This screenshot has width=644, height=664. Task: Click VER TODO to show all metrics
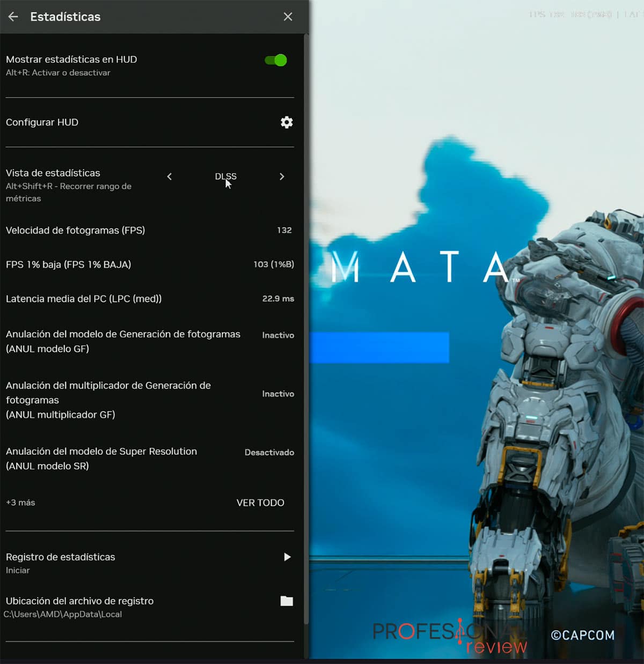click(260, 503)
